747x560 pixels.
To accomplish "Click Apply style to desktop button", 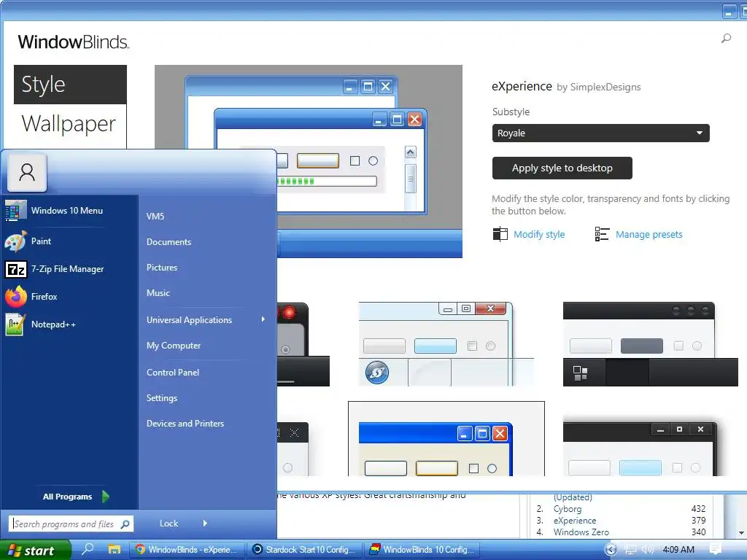I will (x=562, y=168).
